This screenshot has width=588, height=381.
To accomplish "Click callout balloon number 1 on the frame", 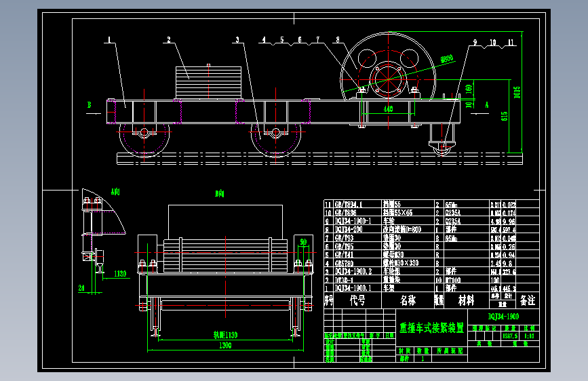I will [109, 39].
